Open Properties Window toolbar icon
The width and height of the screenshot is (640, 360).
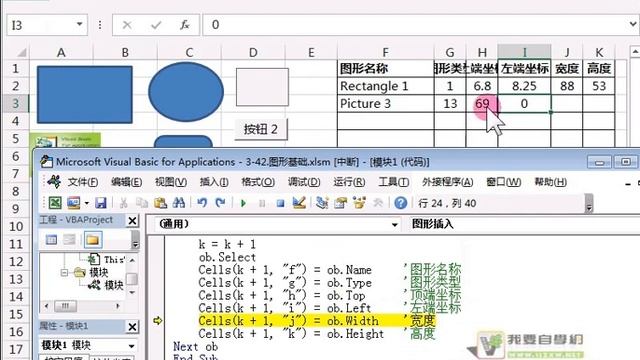[340, 202]
